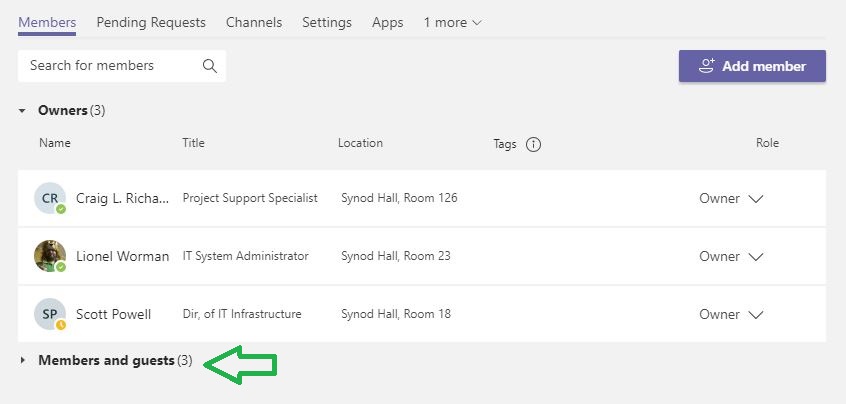846x404 pixels.
Task: Click the Name column header
Action: pos(54,143)
